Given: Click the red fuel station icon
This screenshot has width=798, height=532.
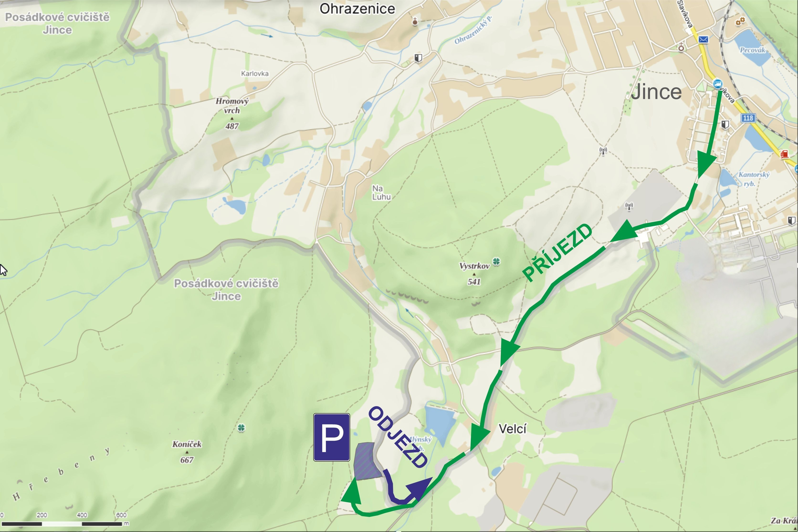Looking at the screenshot, I should (x=784, y=154).
